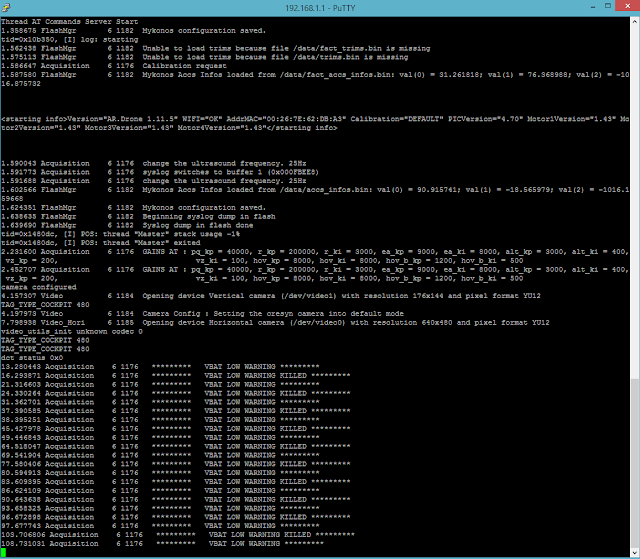
Task: Click the 'camera configured' line
Action: (39, 287)
